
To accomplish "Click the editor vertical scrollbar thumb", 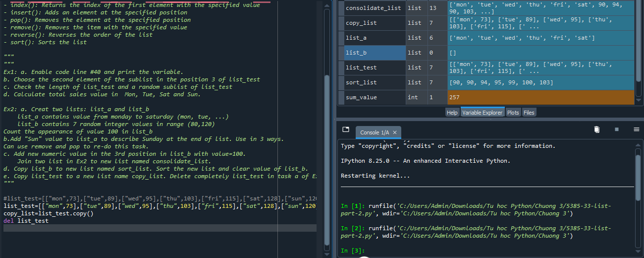I will point(326,160).
